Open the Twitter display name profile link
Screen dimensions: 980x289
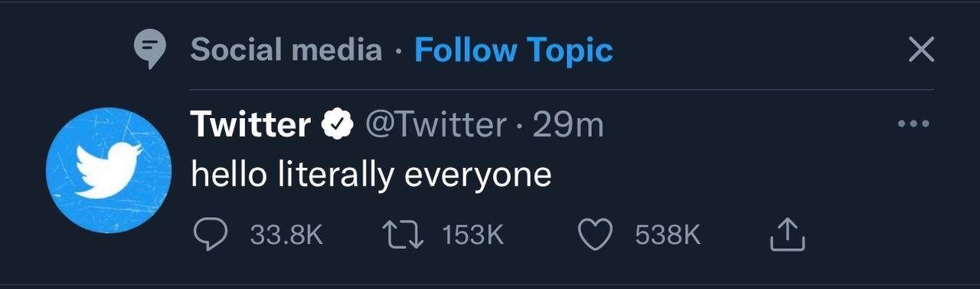pos(251,124)
